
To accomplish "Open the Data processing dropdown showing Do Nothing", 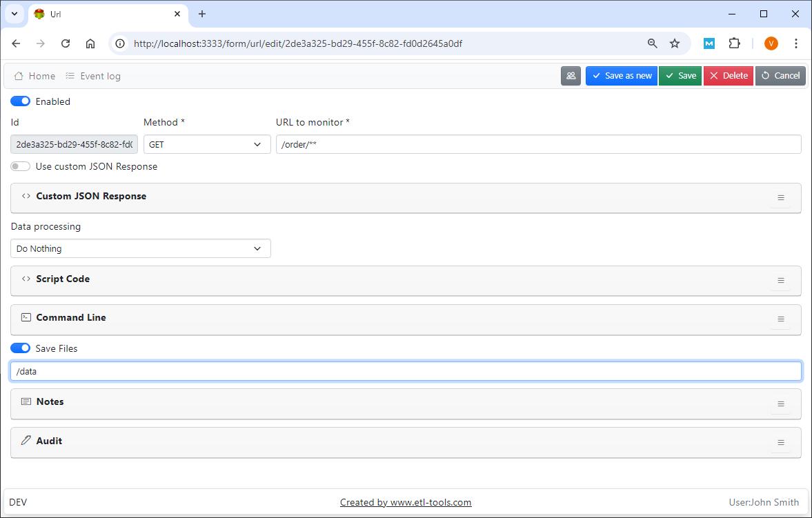I will coord(141,248).
